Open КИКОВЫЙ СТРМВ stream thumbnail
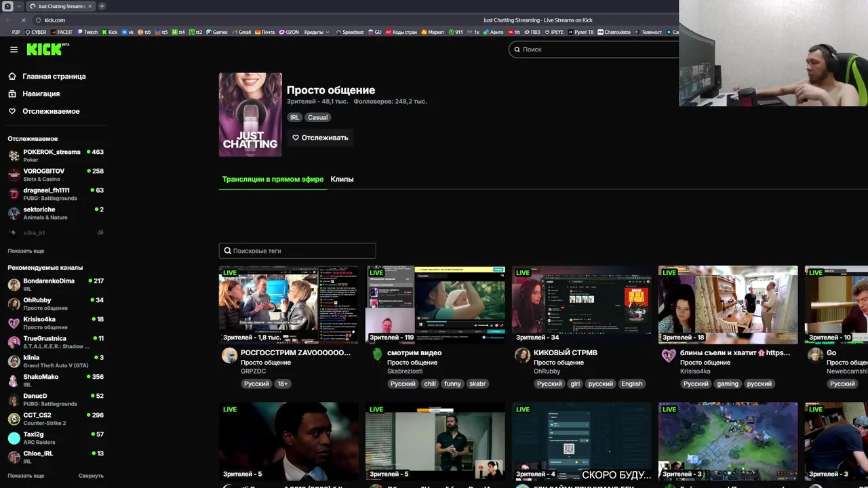The height and width of the screenshot is (488, 868). click(582, 305)
